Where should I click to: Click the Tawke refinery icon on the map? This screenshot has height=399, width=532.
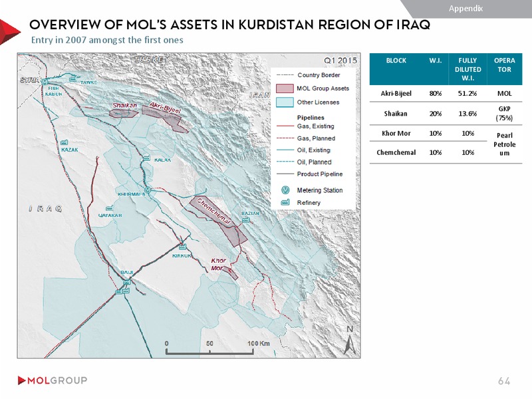click(72, 78)
